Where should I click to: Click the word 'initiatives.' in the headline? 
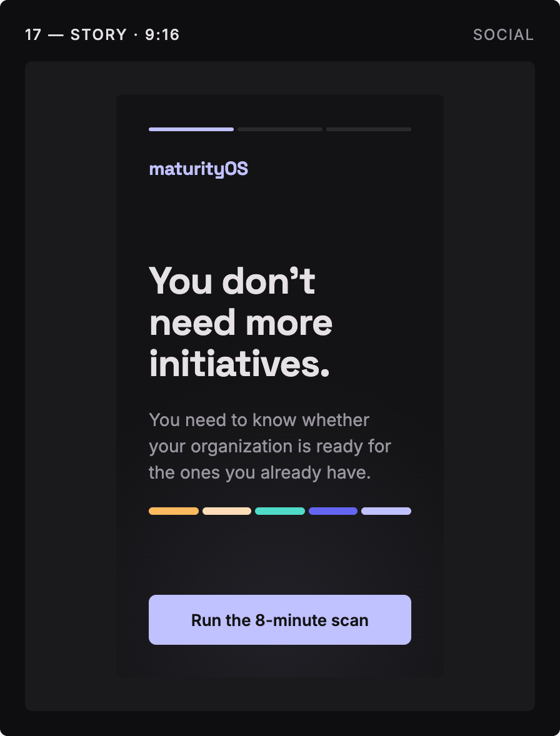tap(239, 364)
